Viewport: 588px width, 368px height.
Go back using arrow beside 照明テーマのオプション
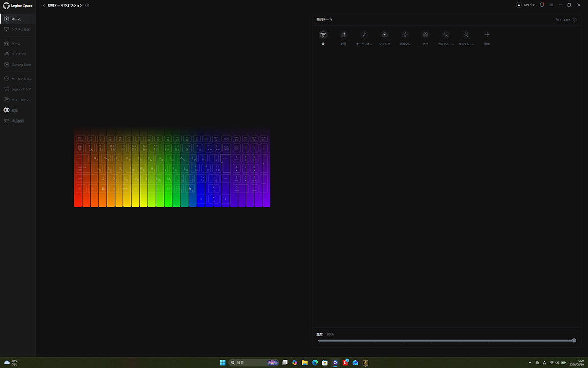pos(44,5)
